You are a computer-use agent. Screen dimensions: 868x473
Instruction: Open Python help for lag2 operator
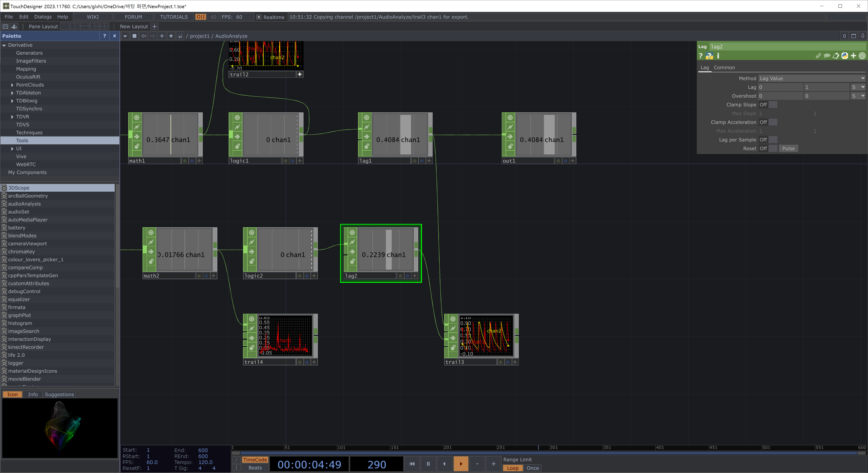pyautogui.click(x=709, y=56)
